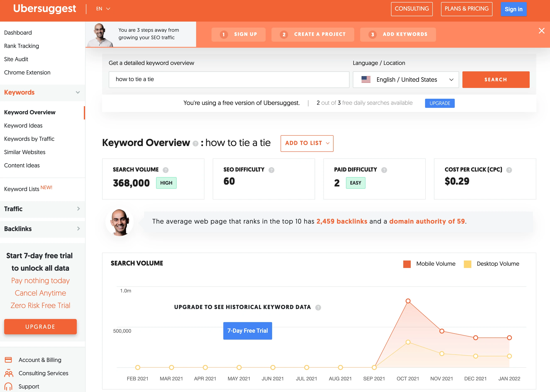Click the UPGRADE button in sidebar
The width and height of the screenshot is (550, 392).
pos(40,327)
